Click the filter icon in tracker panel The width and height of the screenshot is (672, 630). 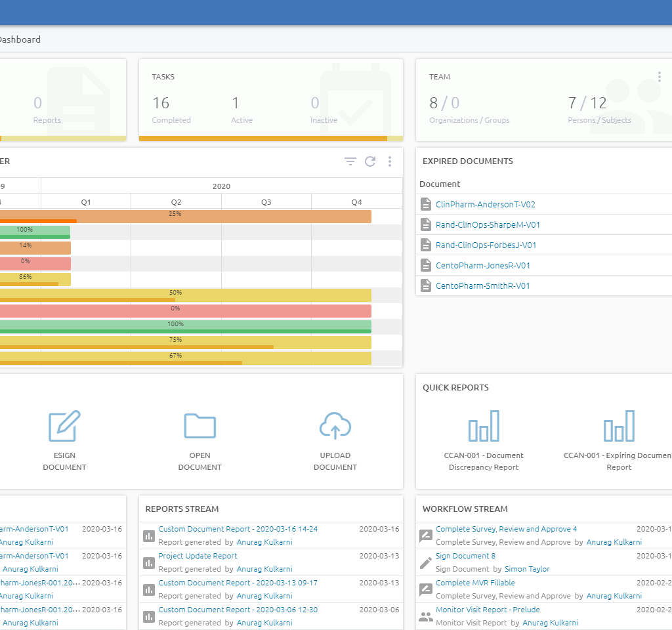click(350, 161)
